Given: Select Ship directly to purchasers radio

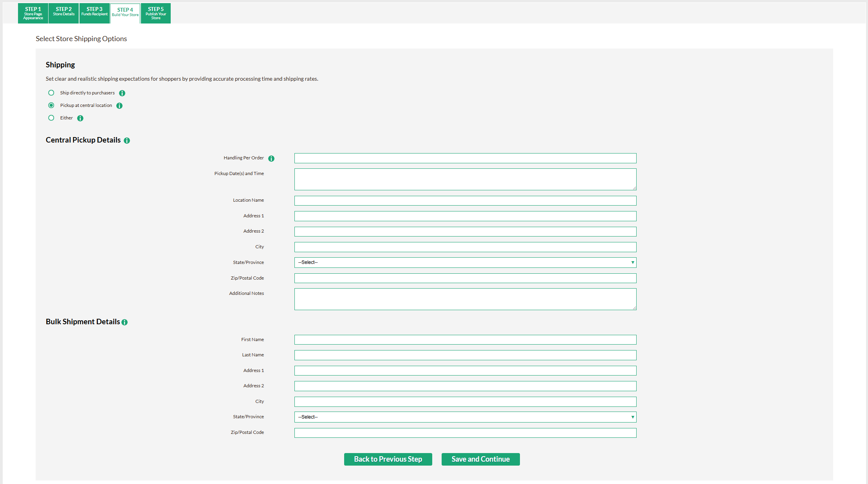Looking at the screenshot, I should click(x=51, y=93).
